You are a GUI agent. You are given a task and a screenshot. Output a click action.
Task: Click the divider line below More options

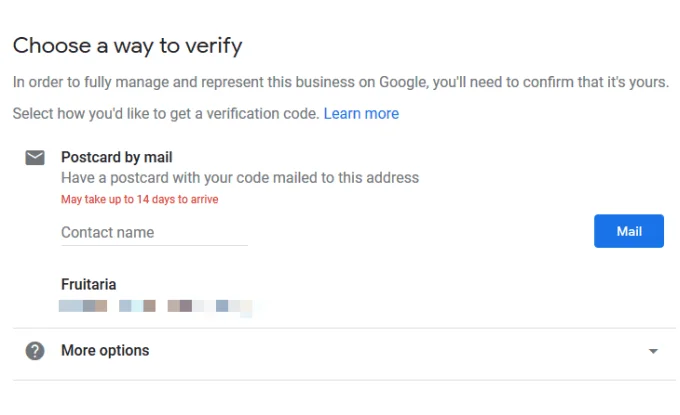(x=340, y=380)
